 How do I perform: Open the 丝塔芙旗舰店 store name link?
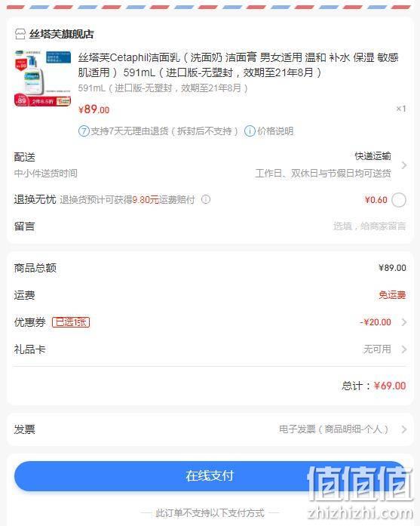pos(62,34)
